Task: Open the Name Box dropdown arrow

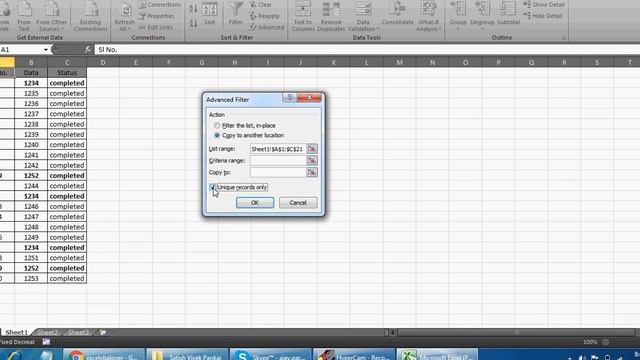Action: click(46, 50)
